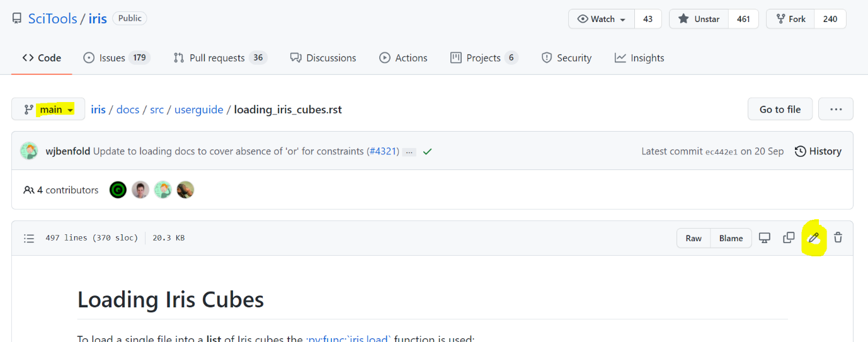This screenshot has height=342, width=868.
Task: Click wjbenfold's avatar in the commit row
Action: 29,151
